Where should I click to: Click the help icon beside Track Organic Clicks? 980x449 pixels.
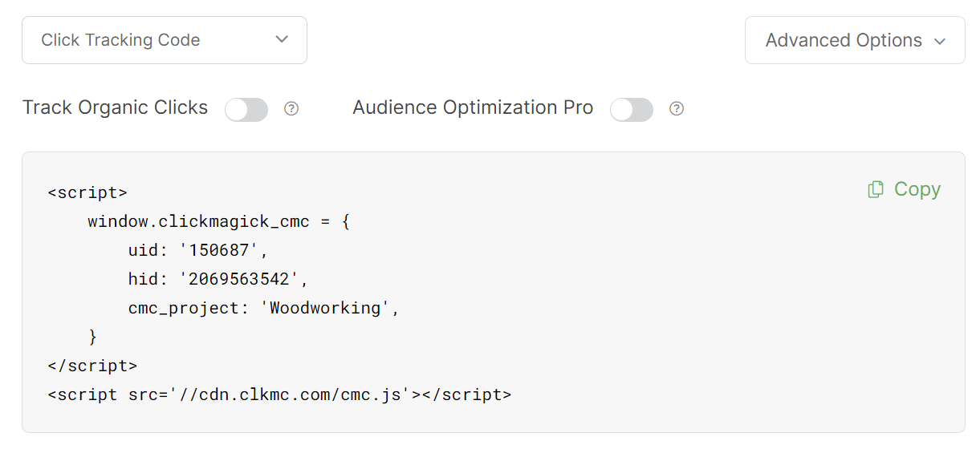[x=291, y=109]
